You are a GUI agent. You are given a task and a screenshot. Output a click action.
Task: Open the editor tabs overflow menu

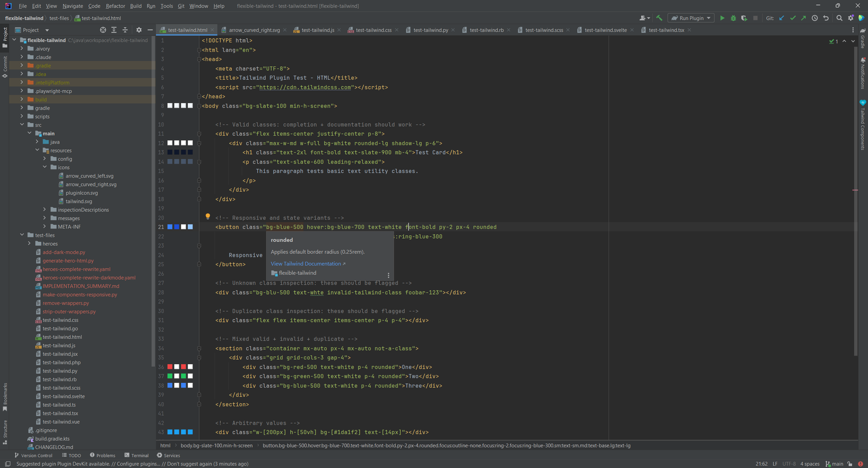pos(853,30)
